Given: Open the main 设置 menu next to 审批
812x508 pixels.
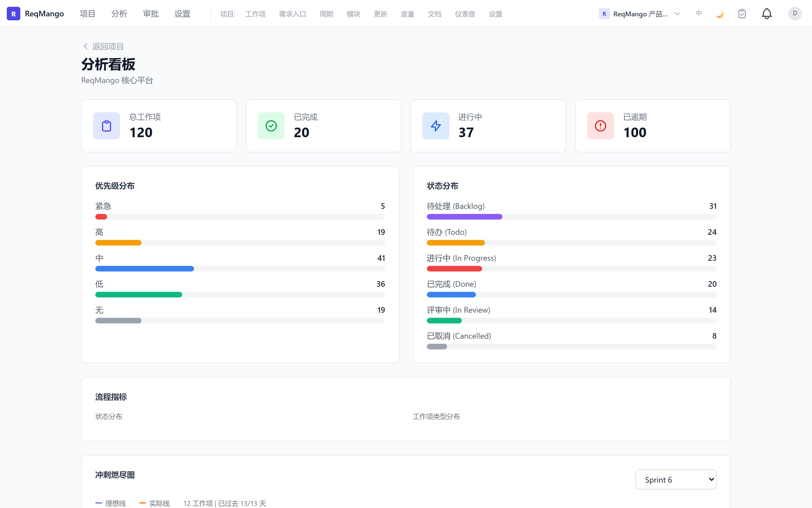Looking at the screenshot, I should point(182,14).
